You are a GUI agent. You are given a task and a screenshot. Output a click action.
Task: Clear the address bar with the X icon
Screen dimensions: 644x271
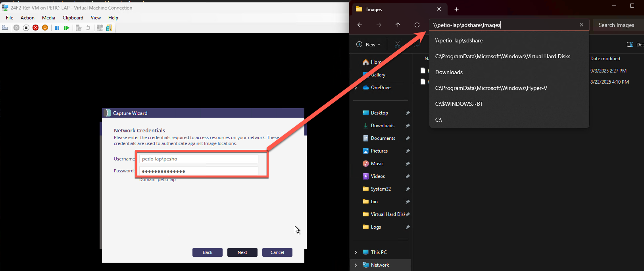pyautogui.click(x=581, y=25)
